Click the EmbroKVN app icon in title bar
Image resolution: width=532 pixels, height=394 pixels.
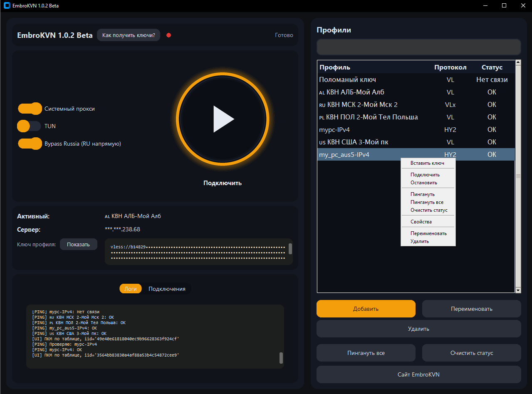tap(7, 6)
